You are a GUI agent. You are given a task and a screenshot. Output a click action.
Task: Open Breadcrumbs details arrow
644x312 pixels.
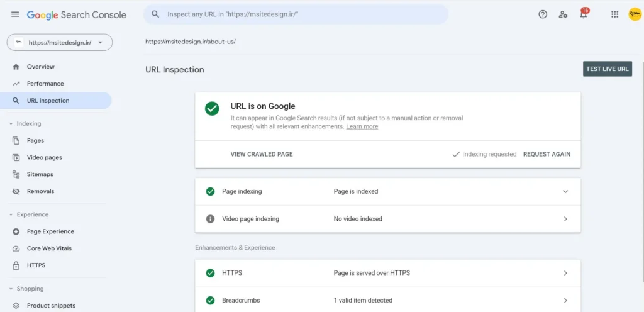565,301
